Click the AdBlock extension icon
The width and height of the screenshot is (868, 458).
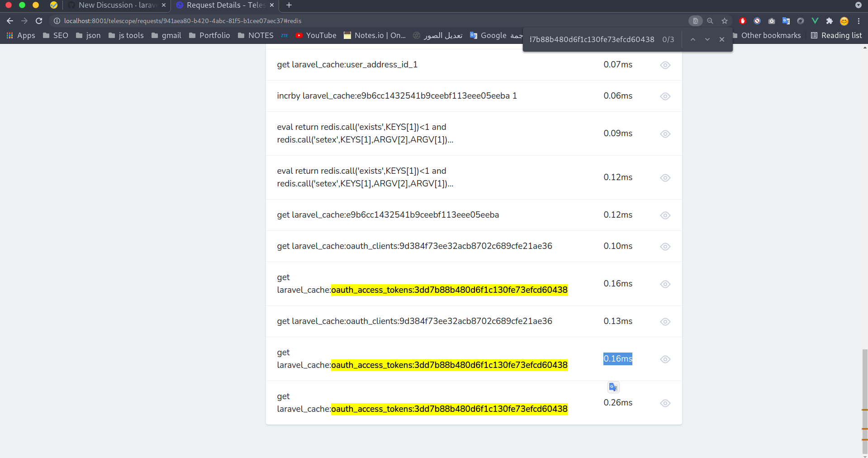click(x=742, y=21)
